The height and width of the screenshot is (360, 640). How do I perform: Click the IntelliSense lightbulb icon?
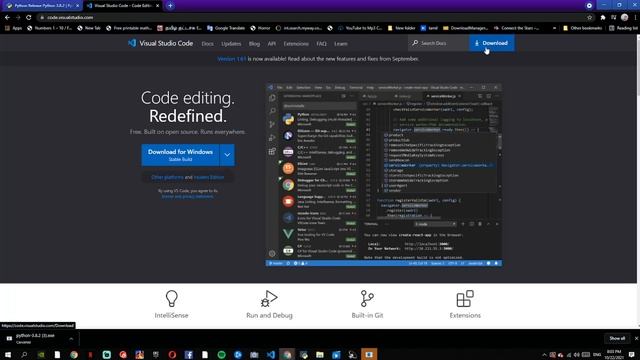[x=171, y=298]
